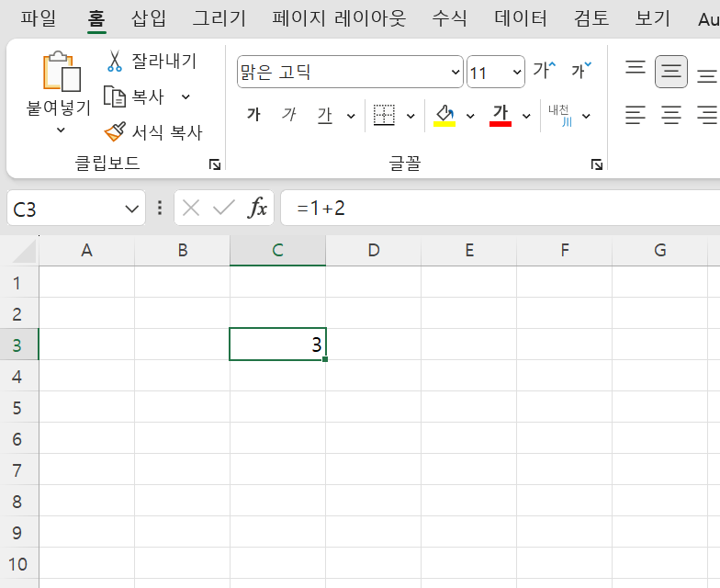Open font name dropdown 맑은 고딕
The height and width of the screenshot is (588, 720).
point(456,72)
